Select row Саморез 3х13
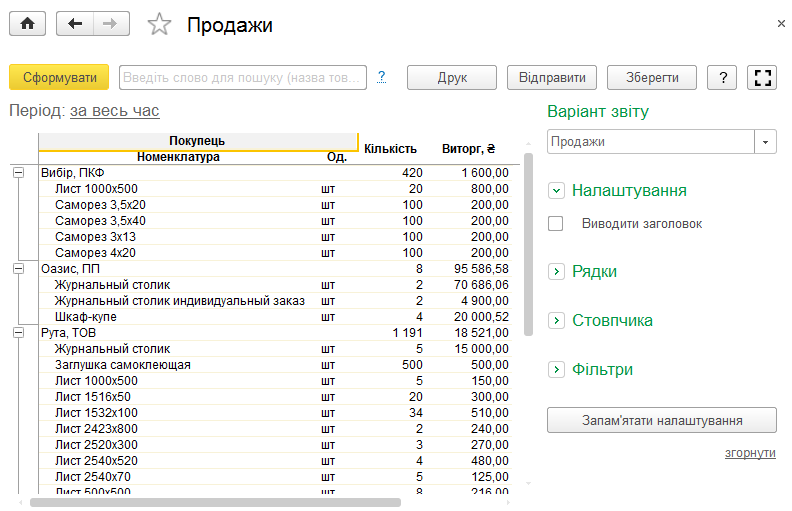This screenshot has width=792, height=511. point(275,237)
